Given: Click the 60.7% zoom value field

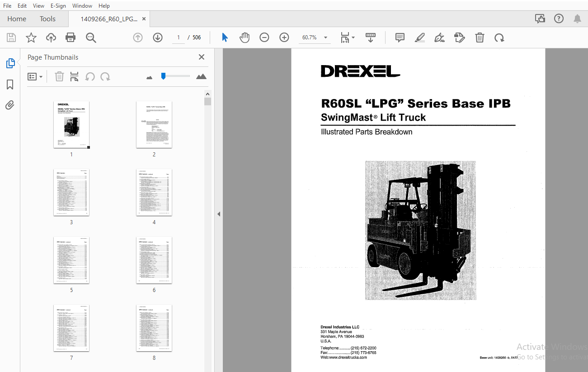Looking at the screenshot, I should (310, 38).
